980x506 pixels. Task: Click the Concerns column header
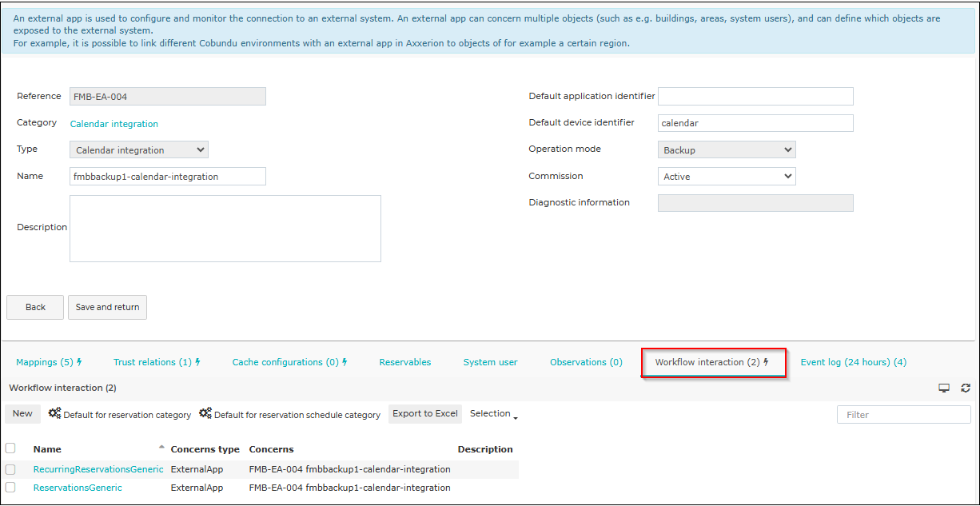(272, 449)
